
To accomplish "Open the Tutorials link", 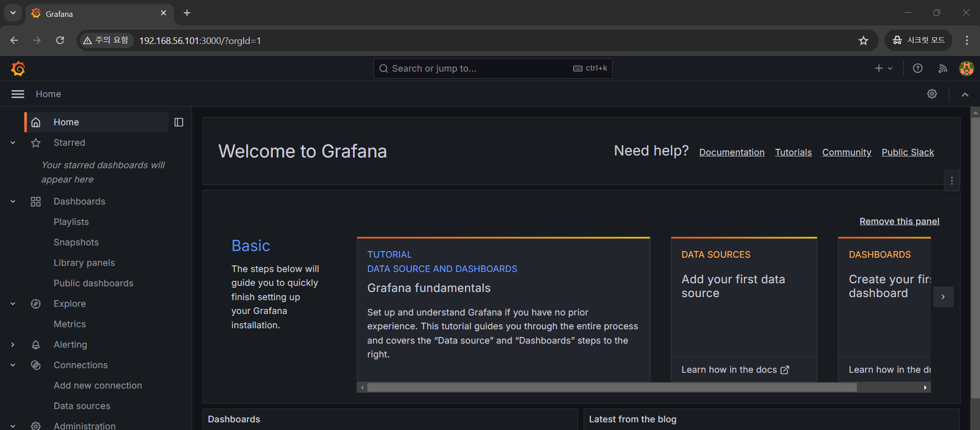I will click(793, 152).
